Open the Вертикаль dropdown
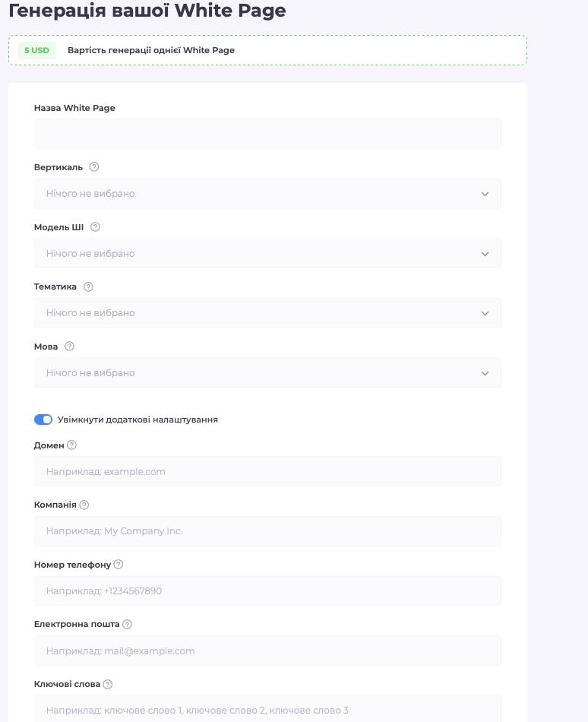This screenshot has width=588, height=722. click(267, 194)
